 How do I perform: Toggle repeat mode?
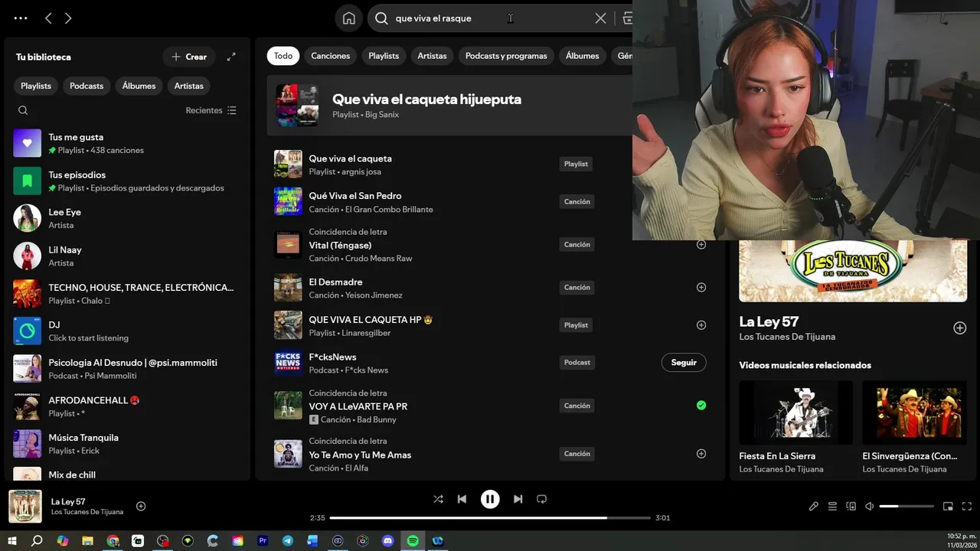[541, 499]
